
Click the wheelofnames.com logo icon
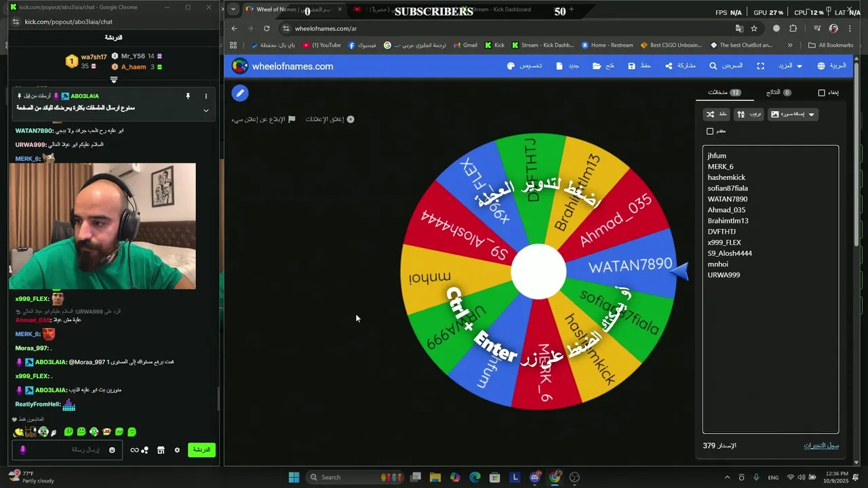(x=240, y=66)
